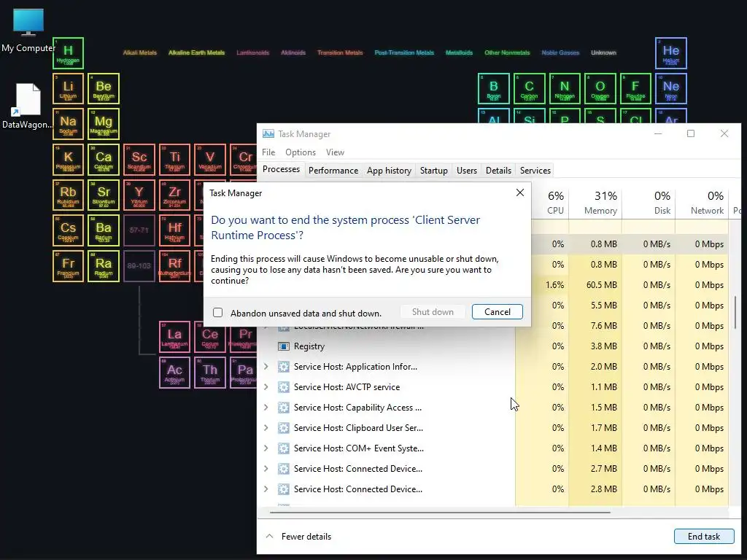The width and height of the screenshot is (747, 560).
Task: Switch to the App history tab
Action: click(389, 171)
